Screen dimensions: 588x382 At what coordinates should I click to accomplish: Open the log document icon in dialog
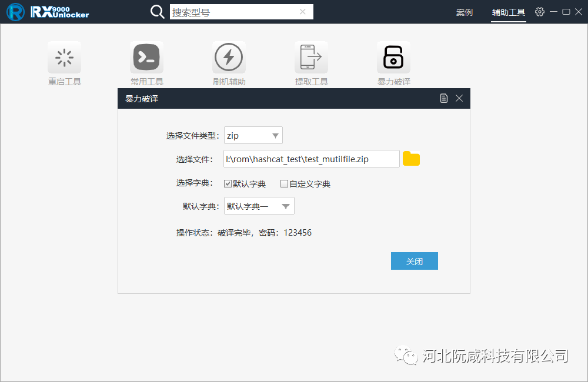(443, 98)
